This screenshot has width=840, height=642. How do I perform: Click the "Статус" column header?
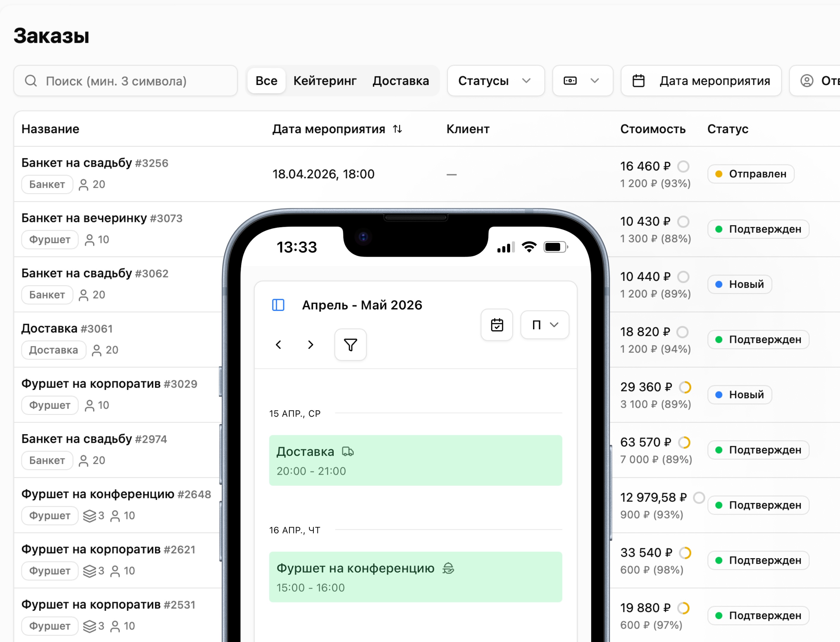click(x=728, y=129)
